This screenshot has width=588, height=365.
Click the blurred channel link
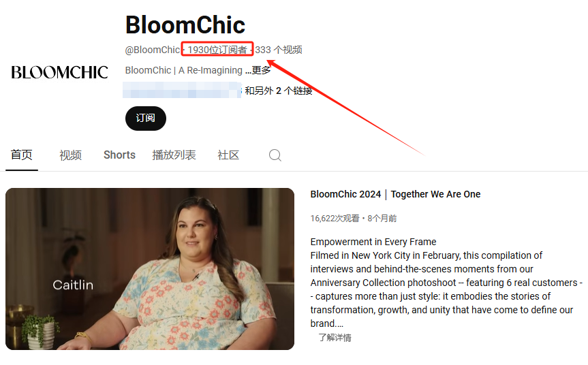[x=182, y=90]
